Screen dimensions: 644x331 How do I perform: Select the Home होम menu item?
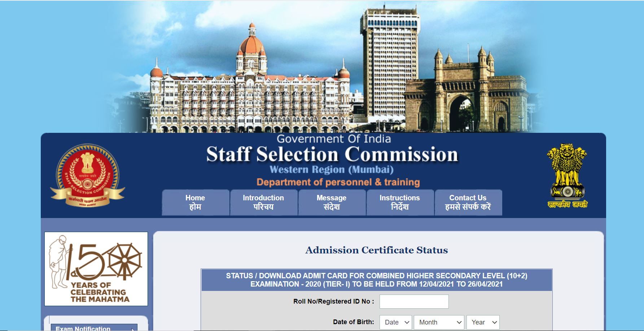pyautogui.click(x=195, y=202)
